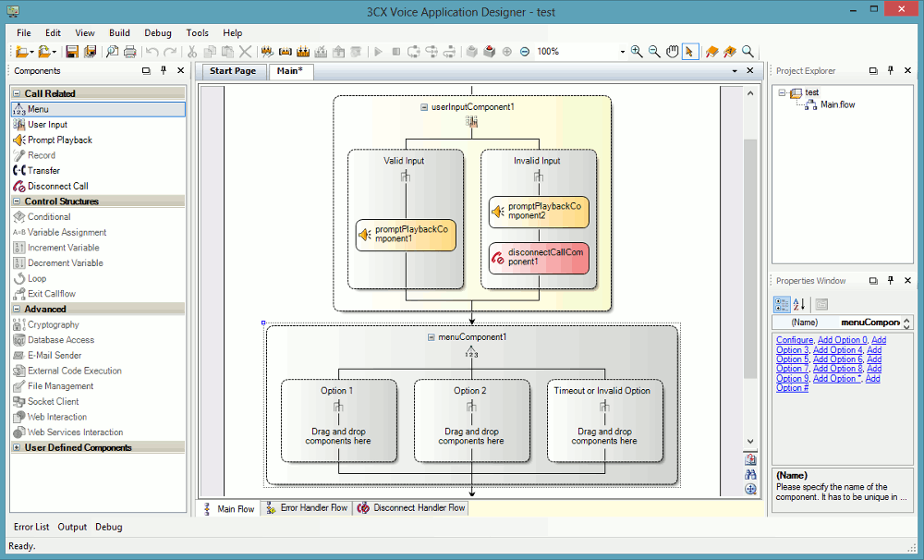The width and height of the screenshot is (924, 560).
Task: Open the active documents list arrow
Action: [735, 71]
